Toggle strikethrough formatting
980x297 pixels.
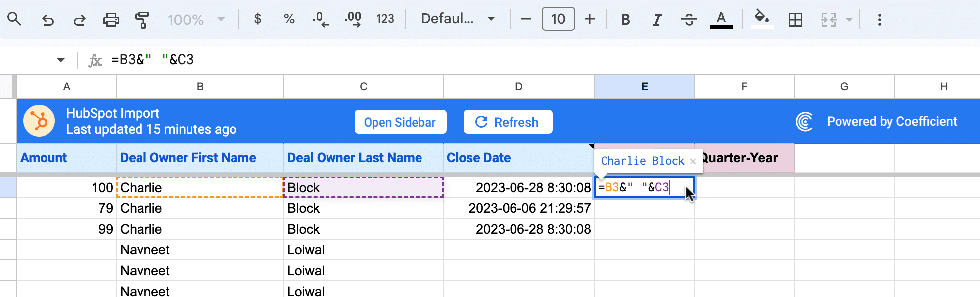point(689,20)
